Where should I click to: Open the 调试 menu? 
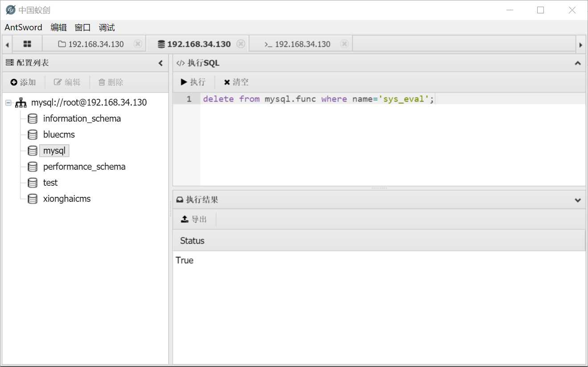[x=107, y=28]
